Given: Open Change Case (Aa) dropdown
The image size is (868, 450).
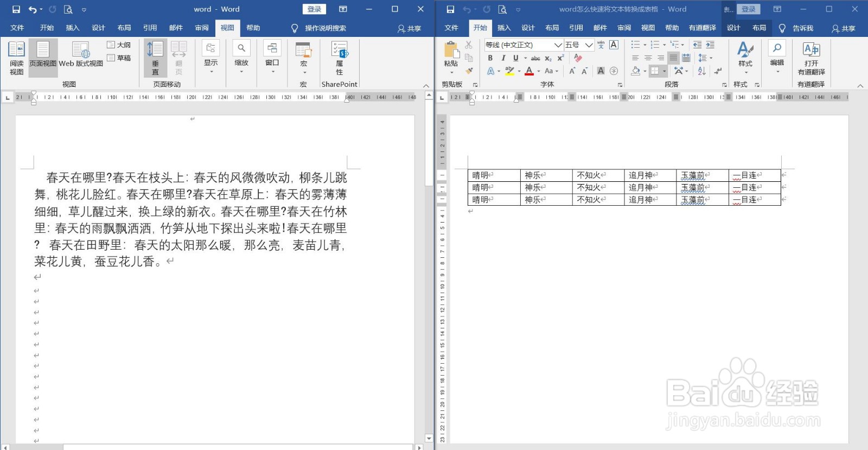Looking at the screenshot, I should [x=551, y=71].
